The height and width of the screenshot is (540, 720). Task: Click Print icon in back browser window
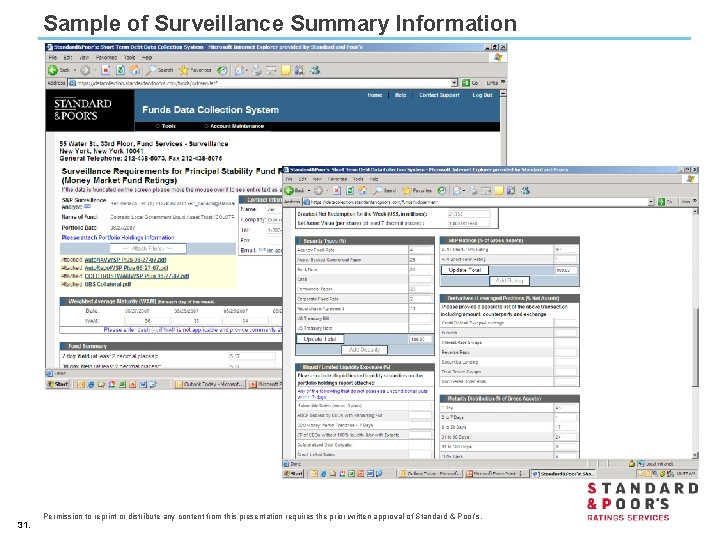tap(257, 70)
